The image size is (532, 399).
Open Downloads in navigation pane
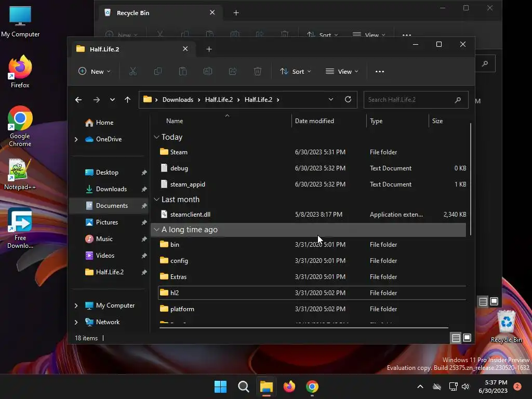109,189
